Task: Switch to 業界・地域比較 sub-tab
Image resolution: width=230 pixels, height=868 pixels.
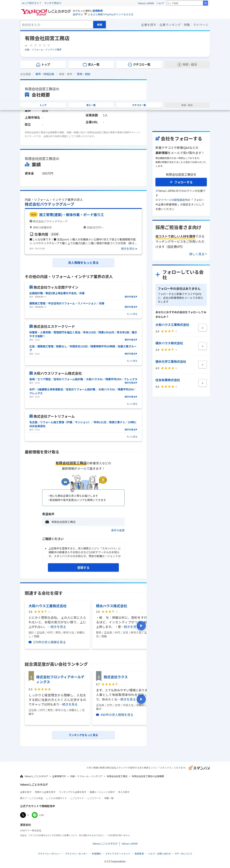Action: [45, 74]
